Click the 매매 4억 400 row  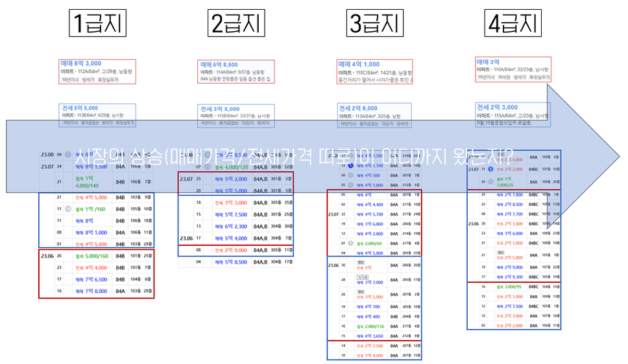pyautogui.click(x=374, y=317)
